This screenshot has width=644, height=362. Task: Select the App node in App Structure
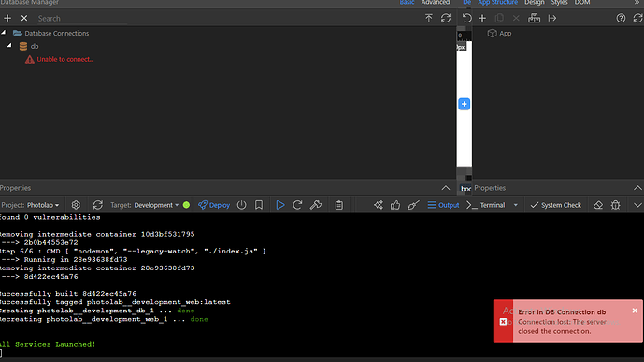499,34
